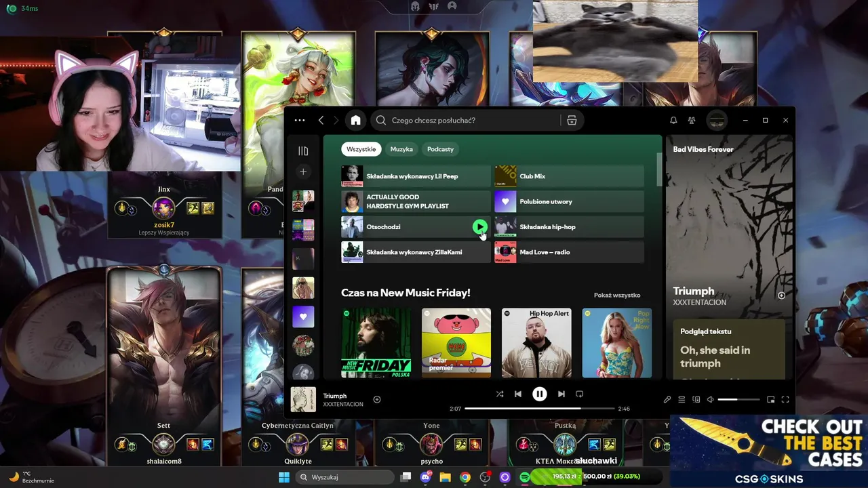Open Windows Start menu
The height and width of the screenshot is (488, 868).
284,477
